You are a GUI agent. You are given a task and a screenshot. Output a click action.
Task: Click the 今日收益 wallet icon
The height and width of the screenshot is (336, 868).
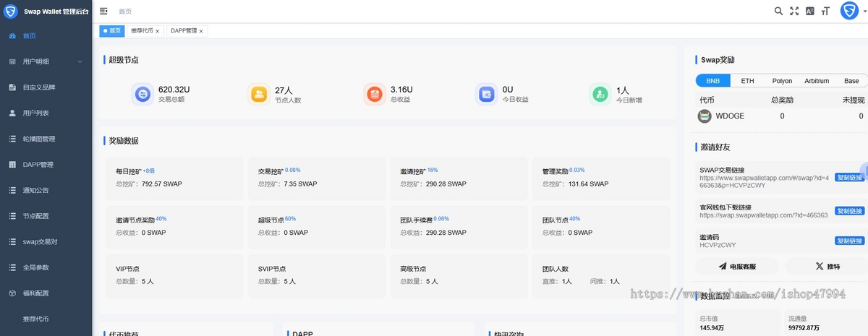click(x=487, y=94)
